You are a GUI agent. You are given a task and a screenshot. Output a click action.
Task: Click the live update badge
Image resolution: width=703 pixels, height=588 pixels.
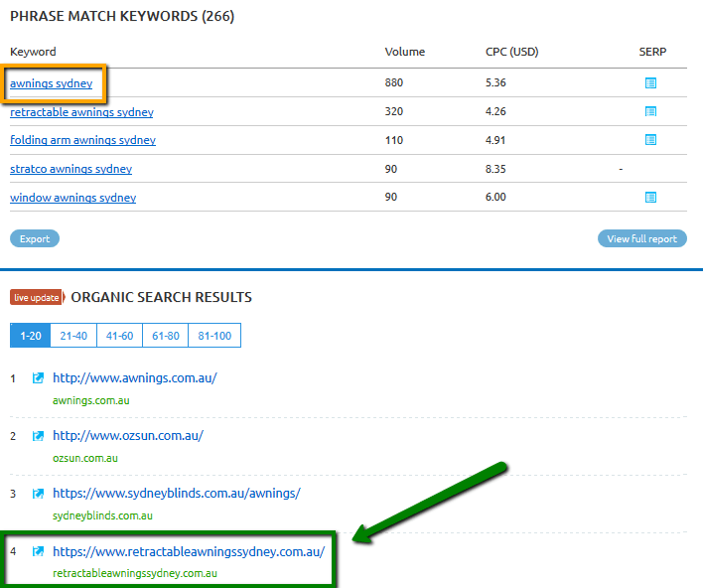pyautogui.click(x=37, y=297)
